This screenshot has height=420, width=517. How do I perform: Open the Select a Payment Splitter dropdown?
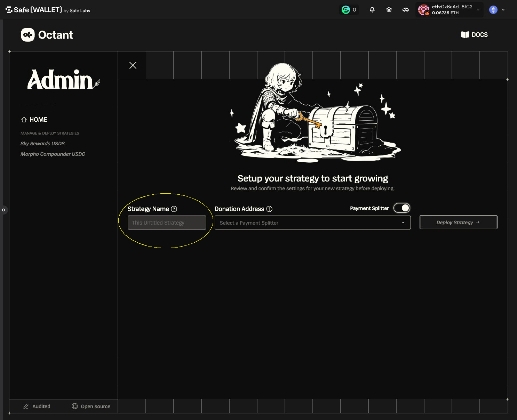[x=313, y=223]
